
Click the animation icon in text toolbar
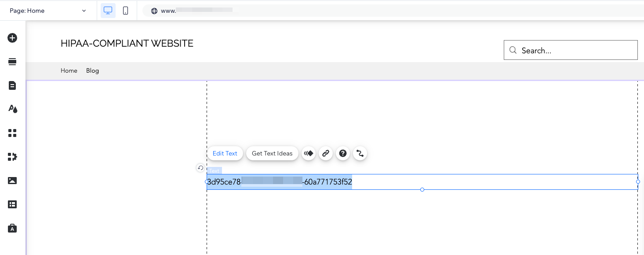309,153
